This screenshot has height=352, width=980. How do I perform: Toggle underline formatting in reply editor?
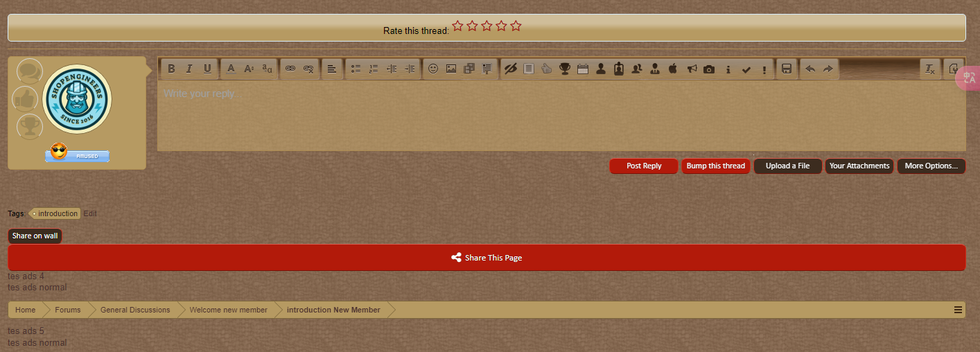[x=207, y=69]
